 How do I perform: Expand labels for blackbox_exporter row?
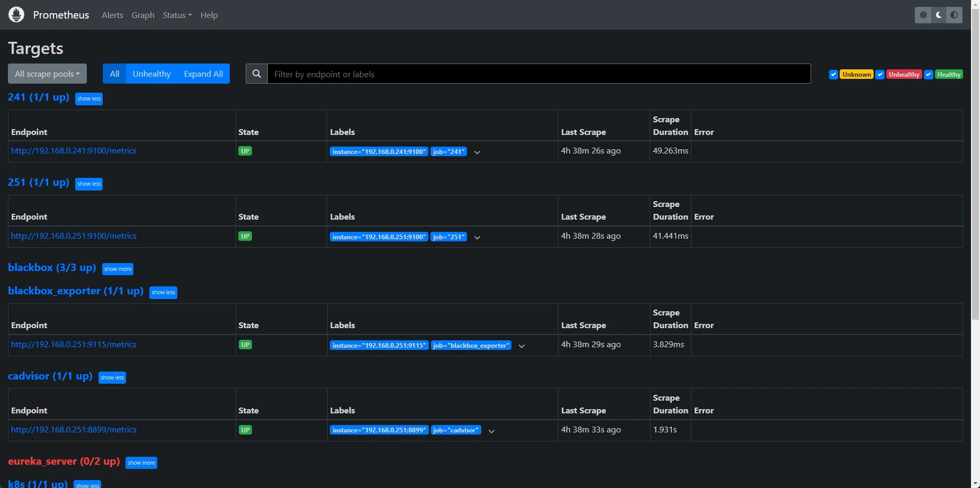point(522,346)
